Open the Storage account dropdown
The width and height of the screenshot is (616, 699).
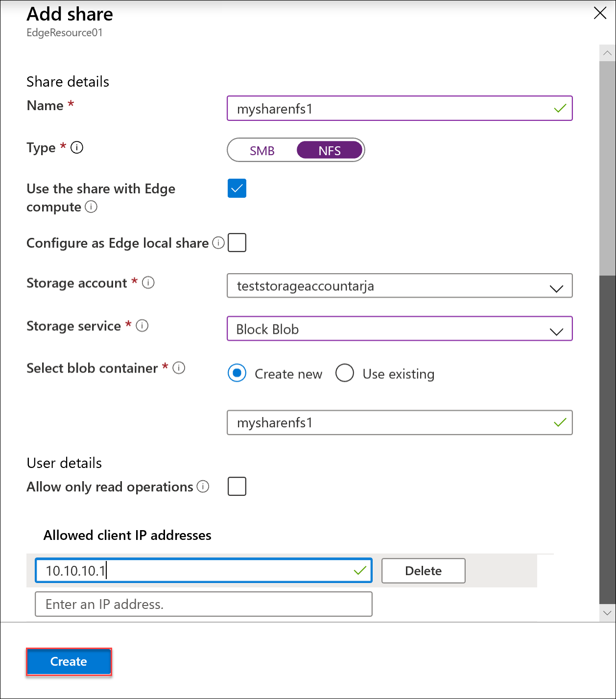pos(400,286)
